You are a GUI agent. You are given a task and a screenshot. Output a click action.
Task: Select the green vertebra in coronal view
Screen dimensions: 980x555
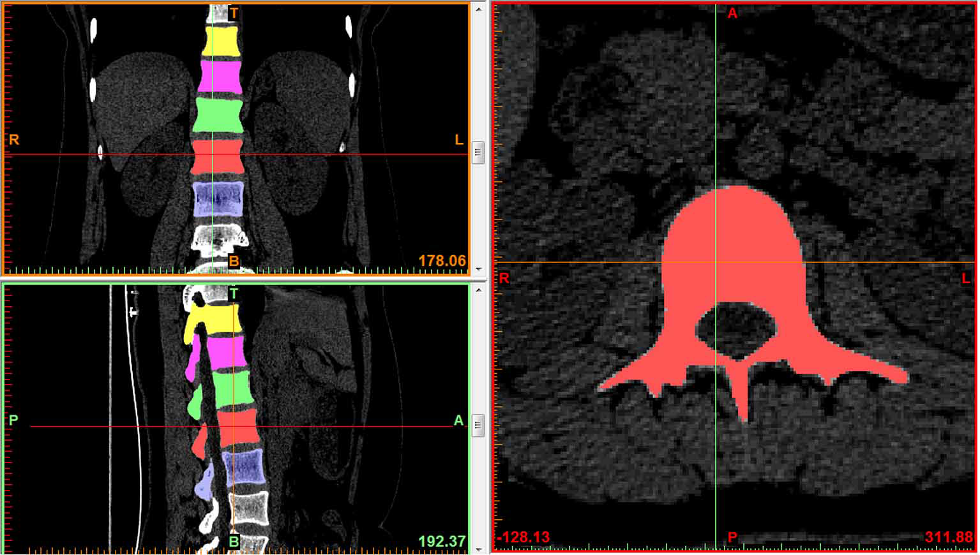click(218, 115)
